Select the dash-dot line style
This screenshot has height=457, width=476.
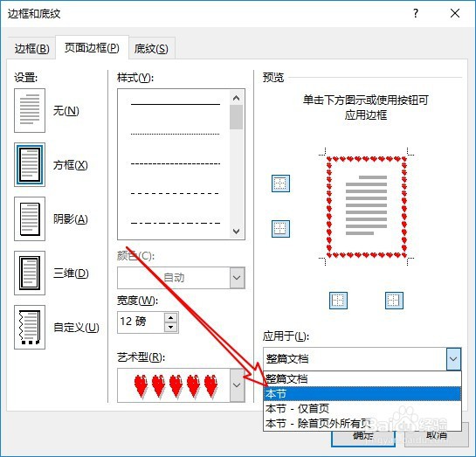[x=176, y=223]
